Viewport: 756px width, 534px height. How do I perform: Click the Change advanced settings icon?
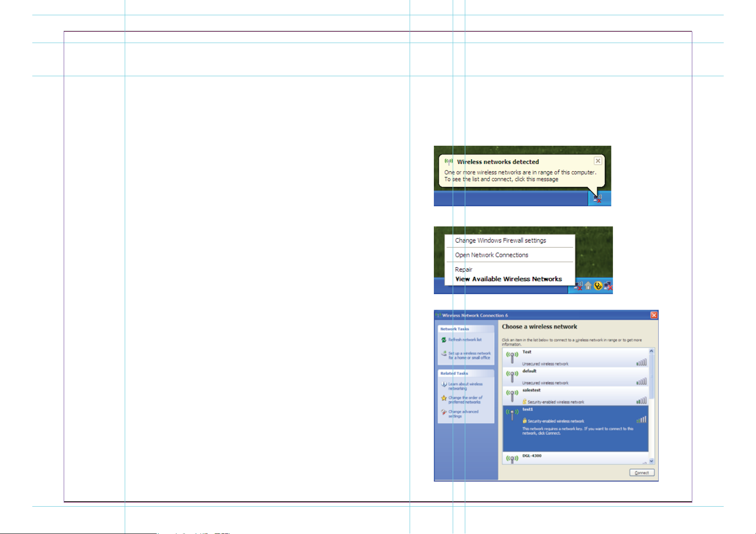(444, 412)
